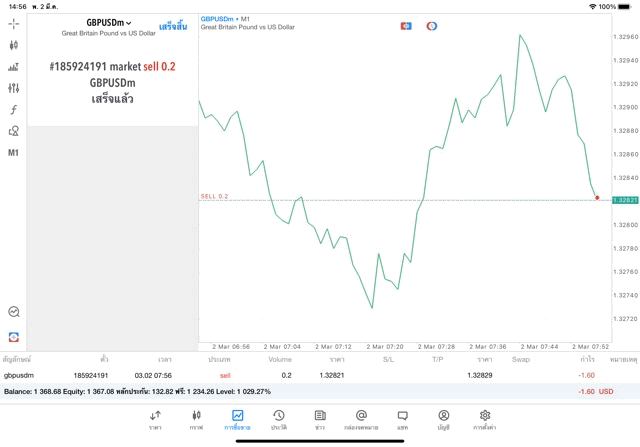Screen dimensions: 640x447
Task: Open the การตั้งค่า settings tab
Action: [484, 419]
